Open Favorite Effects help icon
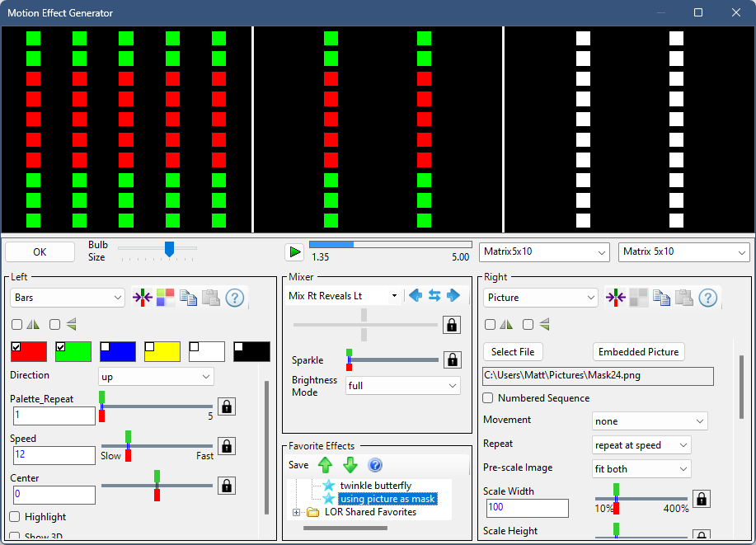The image size is (756, 545). [374, 465]
